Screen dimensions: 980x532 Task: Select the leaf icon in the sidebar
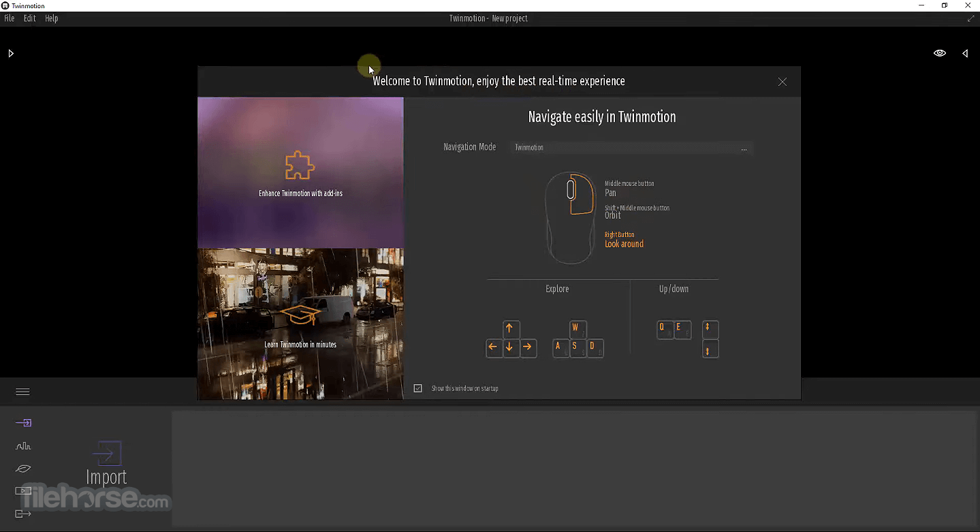point(23,469)
